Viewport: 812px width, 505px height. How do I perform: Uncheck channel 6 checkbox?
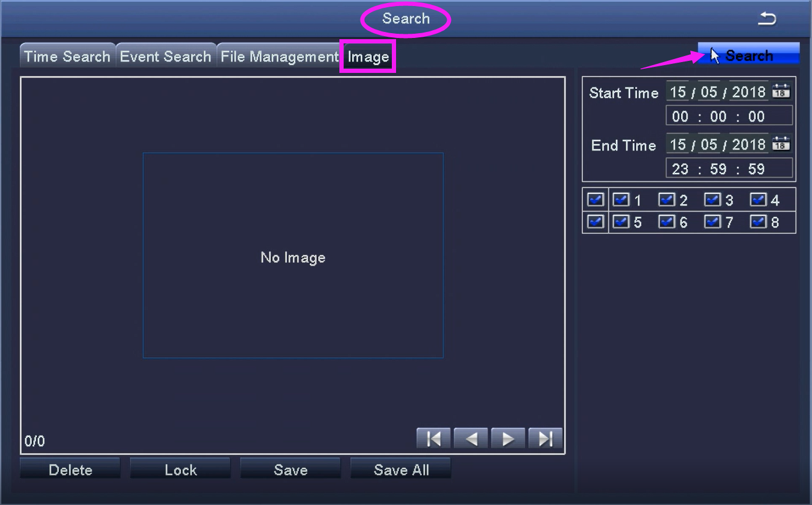(667, 222)
